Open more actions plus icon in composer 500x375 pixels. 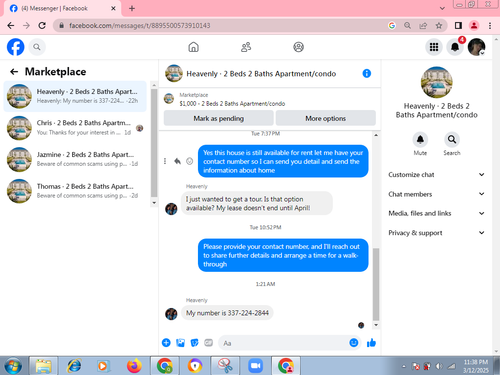pyautogui.click(x=166, y=342)
